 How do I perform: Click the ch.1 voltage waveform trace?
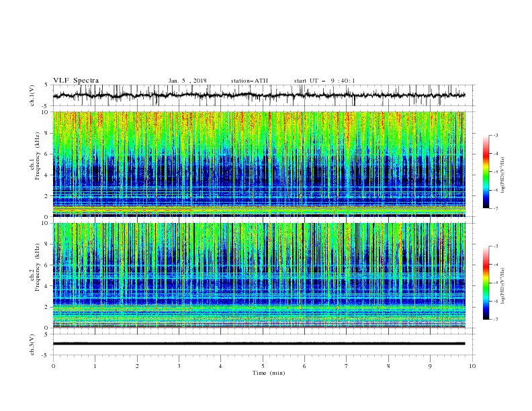click(x=259, y=95)
